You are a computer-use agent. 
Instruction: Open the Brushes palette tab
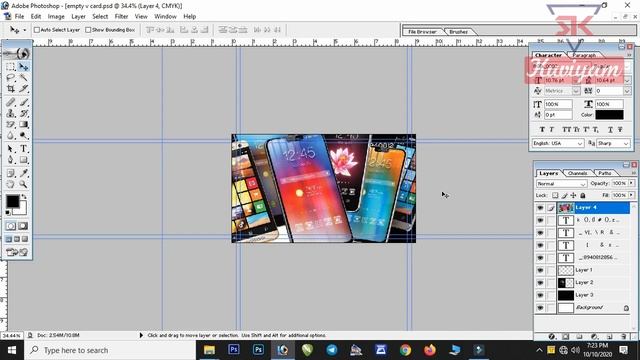point(458,31)
